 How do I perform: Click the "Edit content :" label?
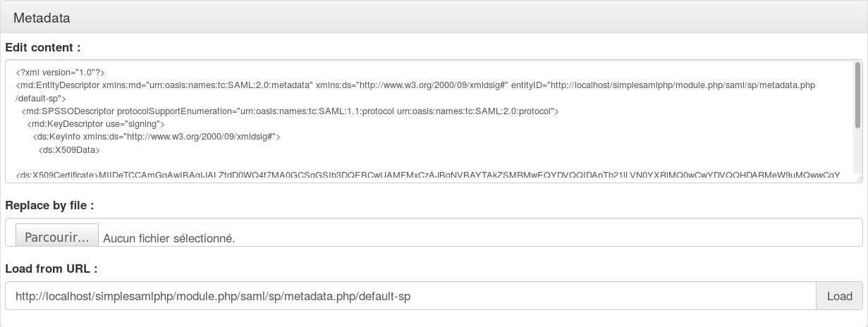coord(42,48)
